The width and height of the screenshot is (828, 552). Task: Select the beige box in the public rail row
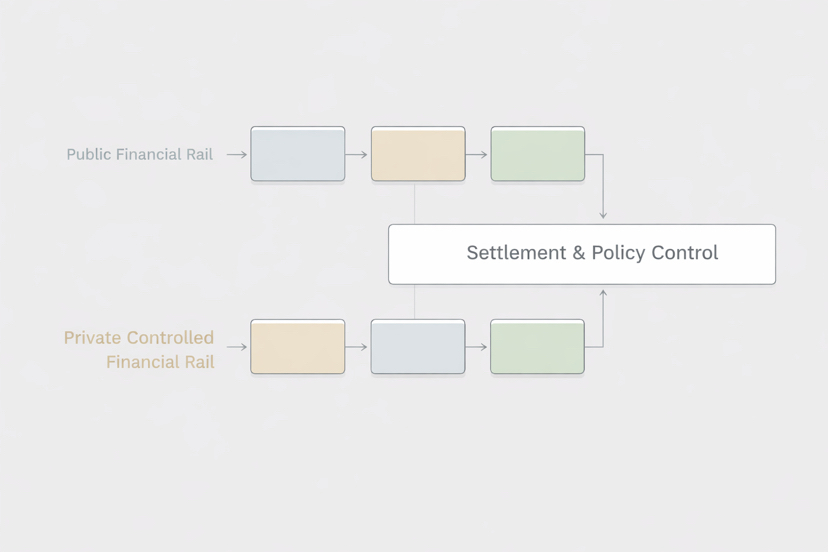(418, 154)
